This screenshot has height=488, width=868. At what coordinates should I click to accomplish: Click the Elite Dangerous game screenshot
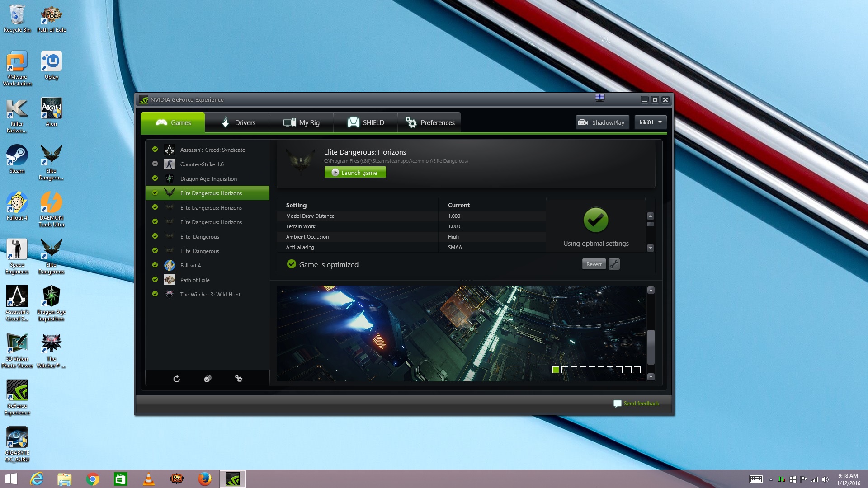coord(461,333)
